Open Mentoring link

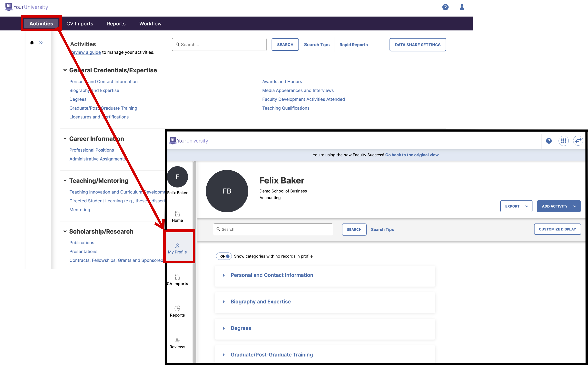click(x=80, y=210)
